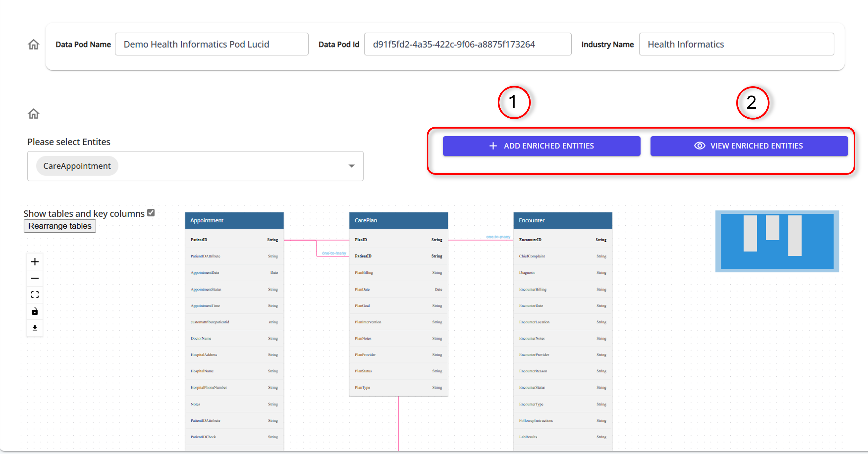This screenshot has height=454, width=868.
Task: Click PlanGoal row in CarePlan table
Action: tap(399, 306)
